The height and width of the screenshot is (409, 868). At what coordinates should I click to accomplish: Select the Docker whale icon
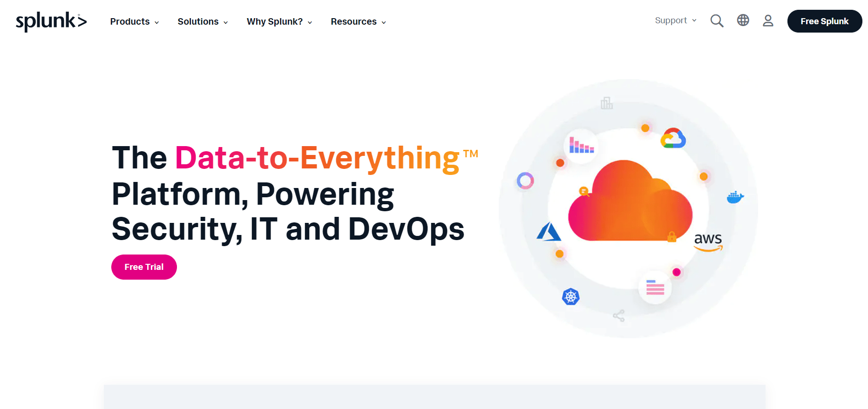(735, 197)
